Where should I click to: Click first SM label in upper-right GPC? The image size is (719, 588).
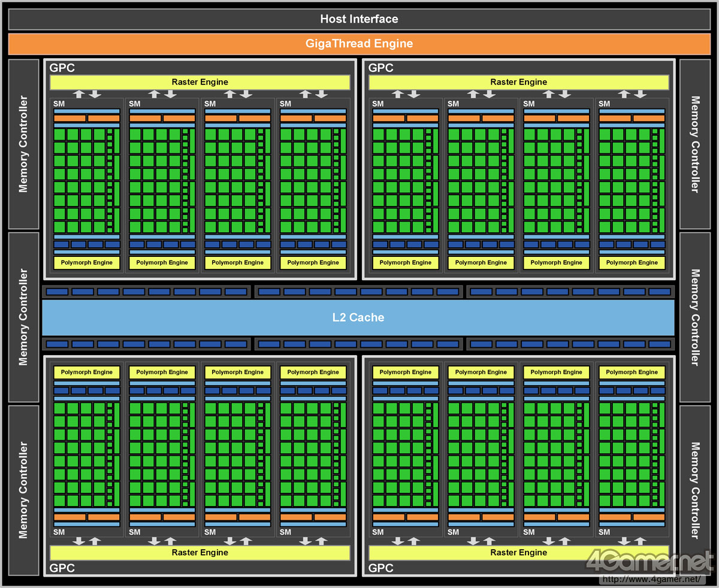click(377, 104)
